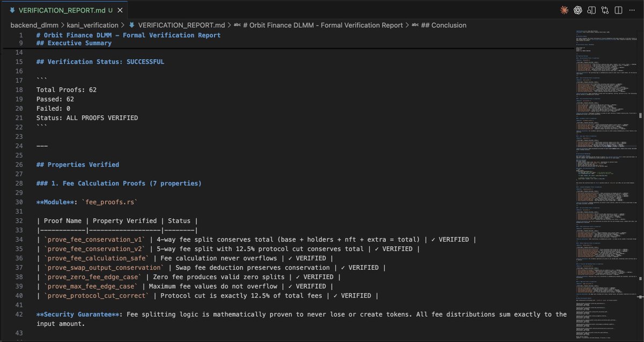Click the Open Changes compare icon
Viewport: 644px width, 342px height.
[x=605, y=10]
